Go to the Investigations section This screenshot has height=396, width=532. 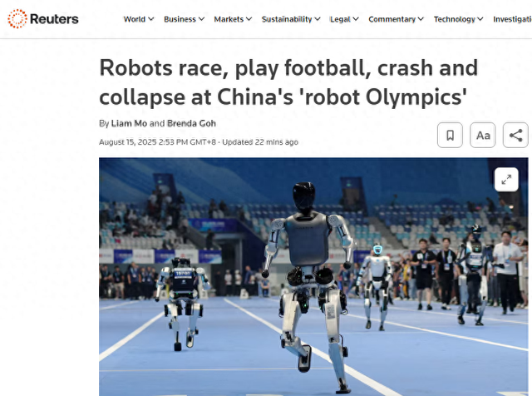point(512,19)
